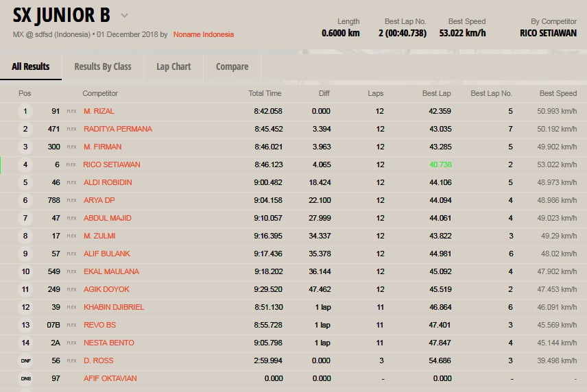Open KHABIN DJIBRIEL competitor link
587x392 pixels.
pyautogui.click(x=114, y=307)
